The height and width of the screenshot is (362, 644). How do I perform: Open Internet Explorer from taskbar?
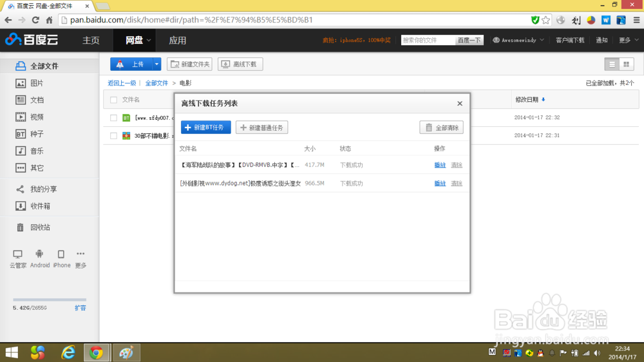[x=68, y=352]
